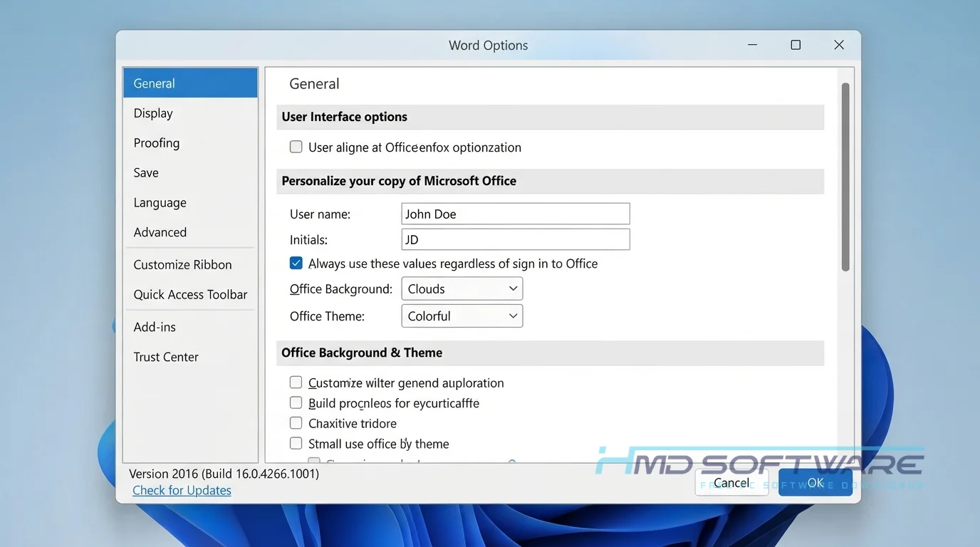Go to the Save options category
980x547 pixels.
point(190,173)
